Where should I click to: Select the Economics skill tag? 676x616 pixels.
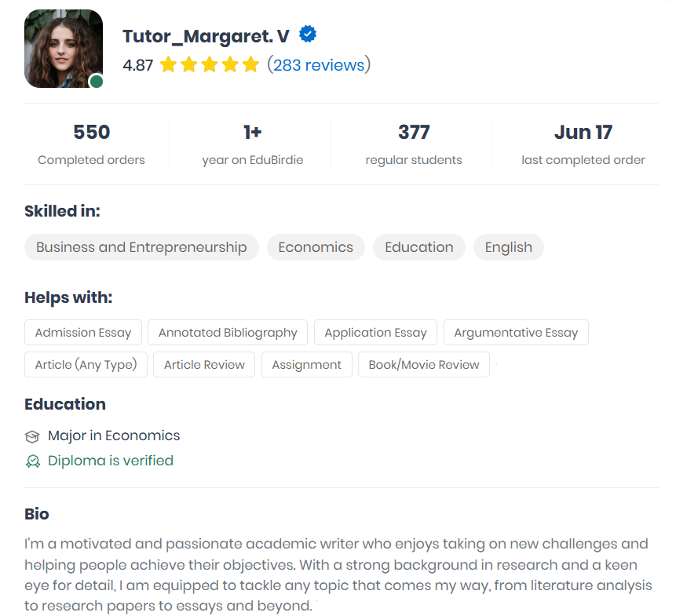click(x=316, y=247)
